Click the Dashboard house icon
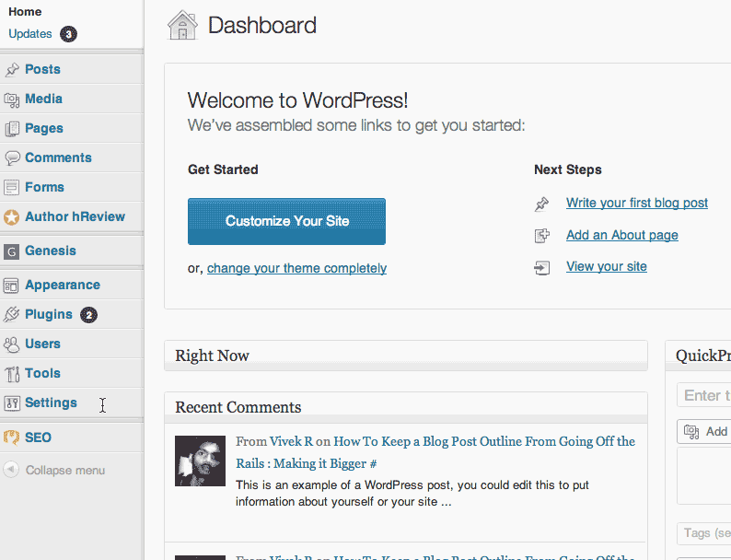The width and height of the screenshot is (731, 560). click(x=182, y=25)
